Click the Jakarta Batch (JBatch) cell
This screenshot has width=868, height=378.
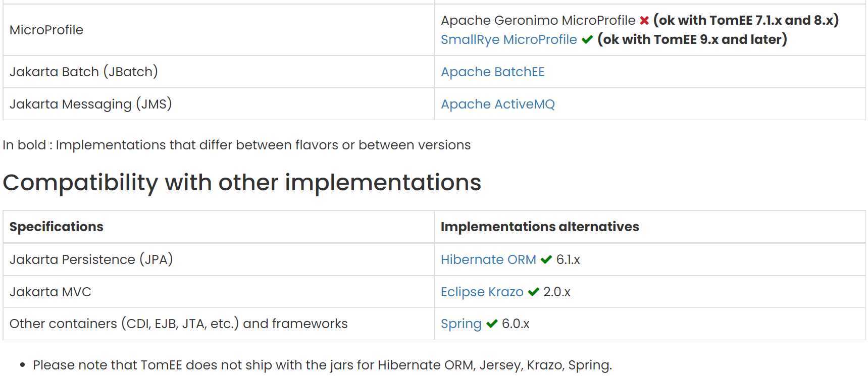(x=84, y=72)
